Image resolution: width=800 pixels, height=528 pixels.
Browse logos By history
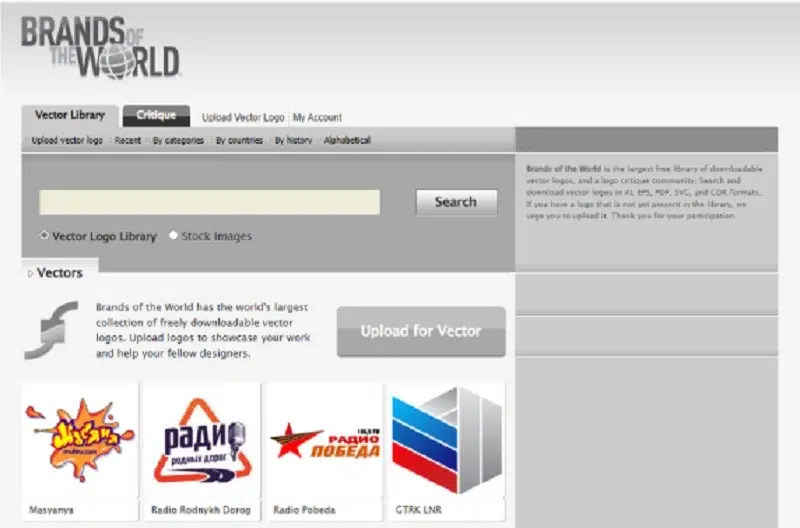click(x=293, y=140)
